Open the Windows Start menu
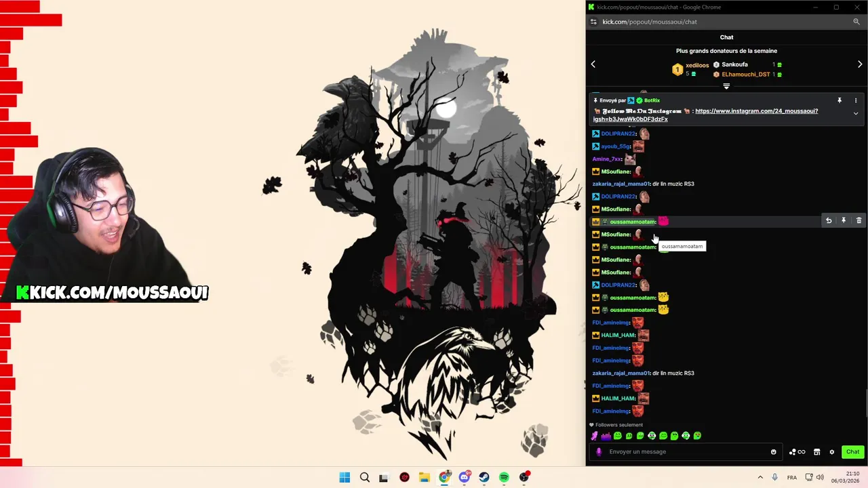Viewport: 868px width, 488px height. [x=344, y=477]
